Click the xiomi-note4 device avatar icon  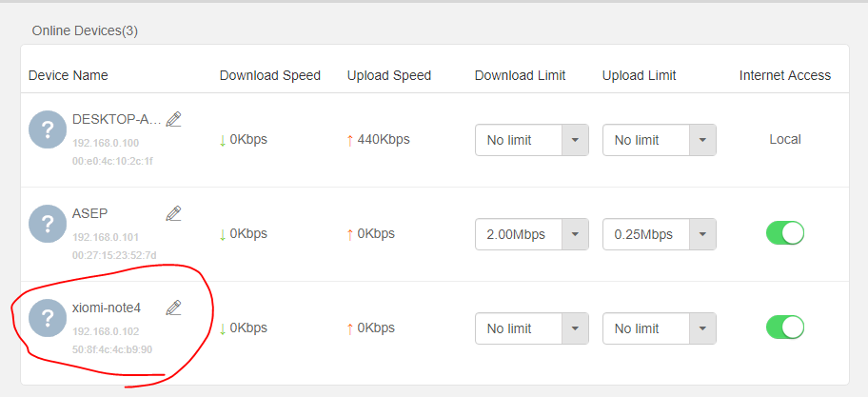(48, 318)
